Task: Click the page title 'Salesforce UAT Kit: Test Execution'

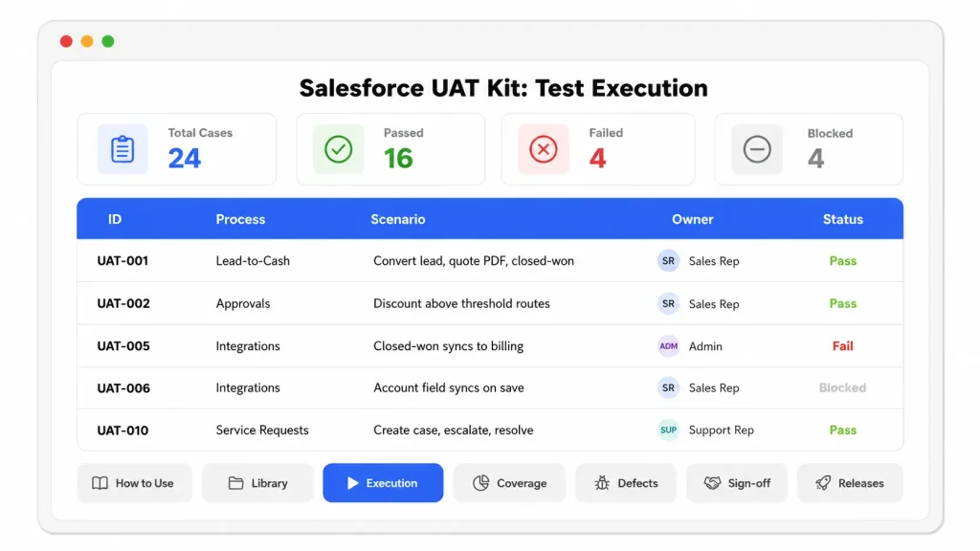Action: [503, 88]
